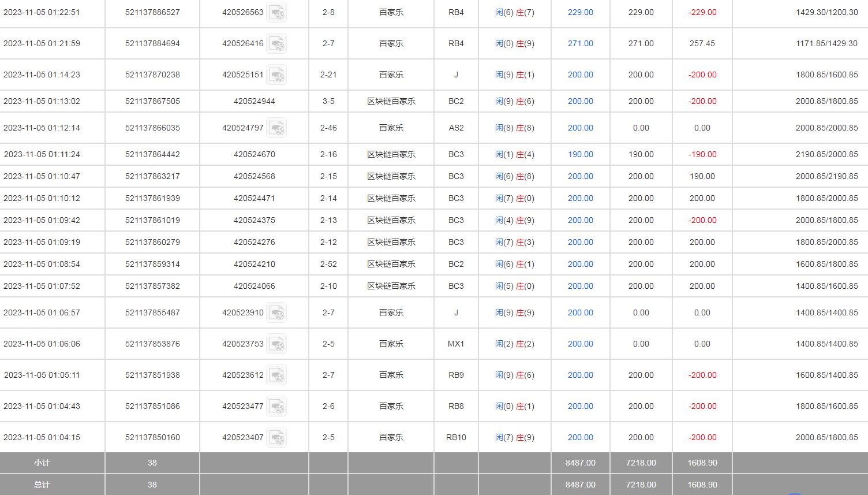View replay icon beside round 420524797
This screenshot has height=495, width=868.
pos(276,128)
